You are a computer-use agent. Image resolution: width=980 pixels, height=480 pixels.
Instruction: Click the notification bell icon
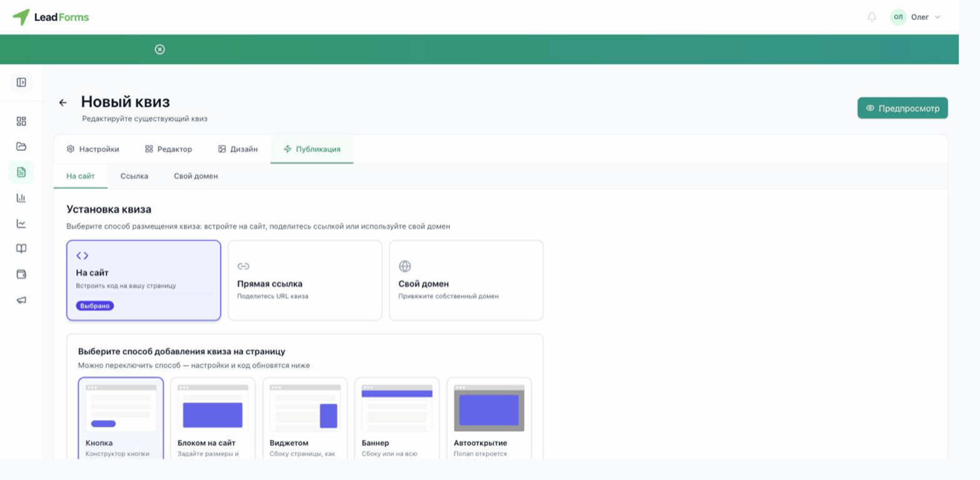pyautogui.click(x=872, y=17)
